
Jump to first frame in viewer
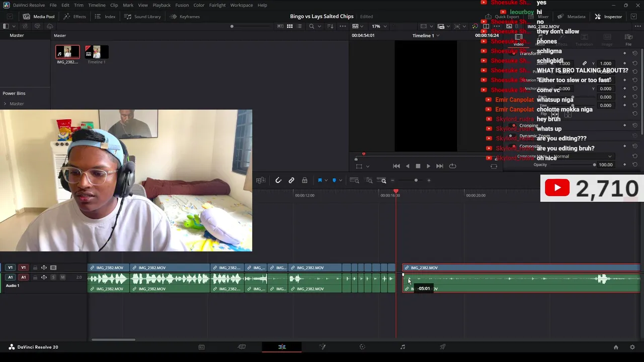coord(396,166)
